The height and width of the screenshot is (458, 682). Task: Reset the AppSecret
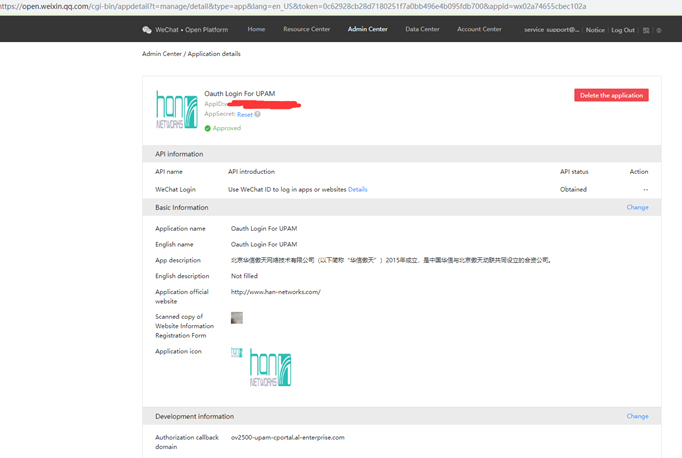coord(245,114)
